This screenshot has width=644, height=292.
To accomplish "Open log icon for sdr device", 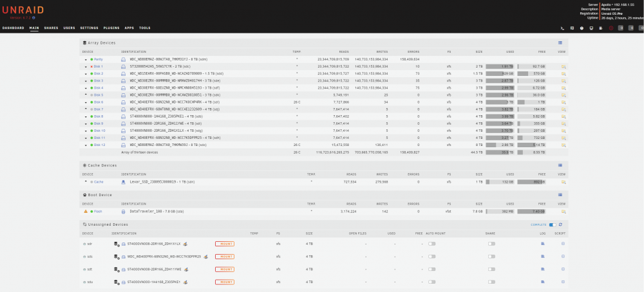I will [x=542, y=244].
